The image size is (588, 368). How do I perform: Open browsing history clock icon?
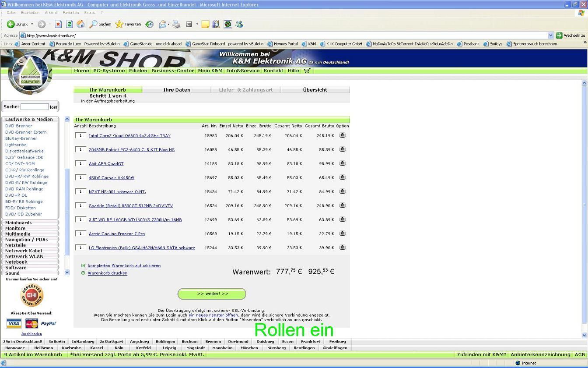(150, 24)
